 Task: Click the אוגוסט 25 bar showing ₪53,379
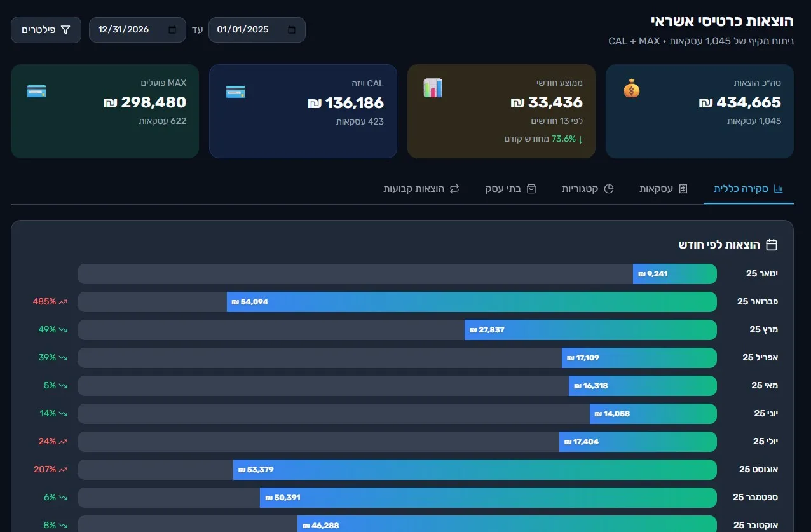(x=474, y=470)
